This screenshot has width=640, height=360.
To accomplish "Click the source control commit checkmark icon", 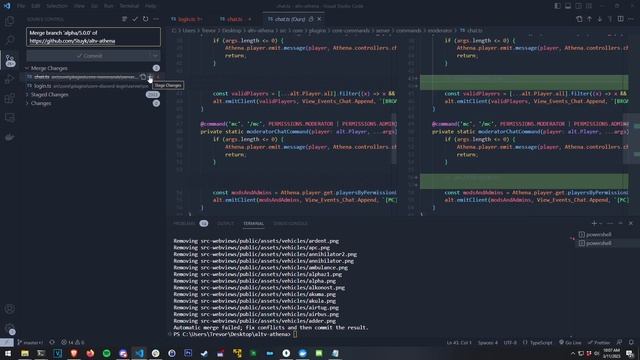I will tap(135, 19).
